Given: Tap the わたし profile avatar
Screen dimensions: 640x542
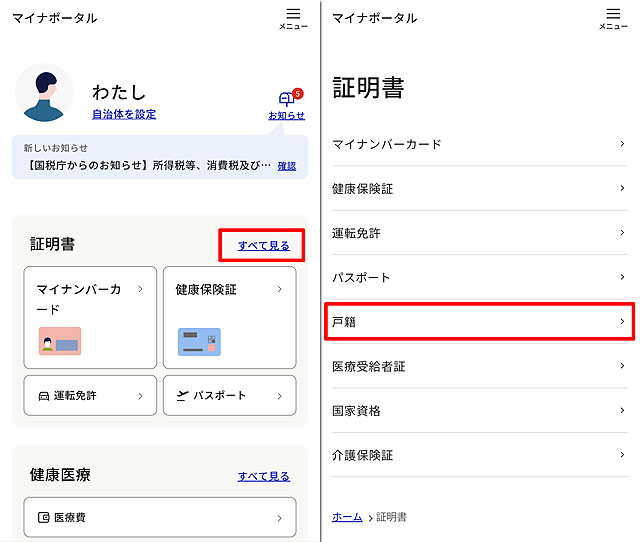Looking at the screenshot, I should pyautogui.click(x=44, y=92).
